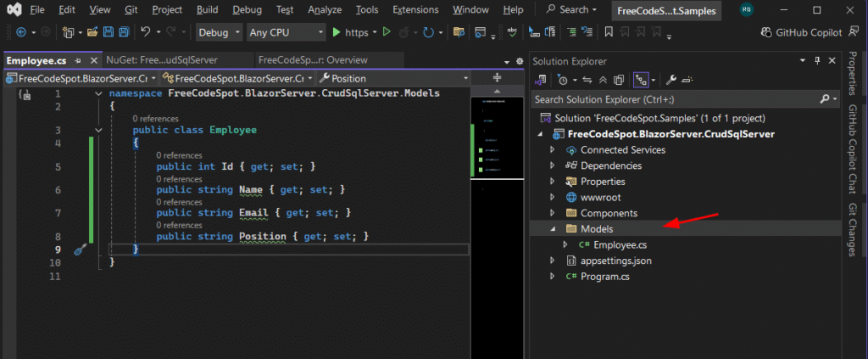The width and height of the screenshot is (868, 359).
Task: Open the https launch profile dropdown arrow
Action: click(x=376, y=33)
